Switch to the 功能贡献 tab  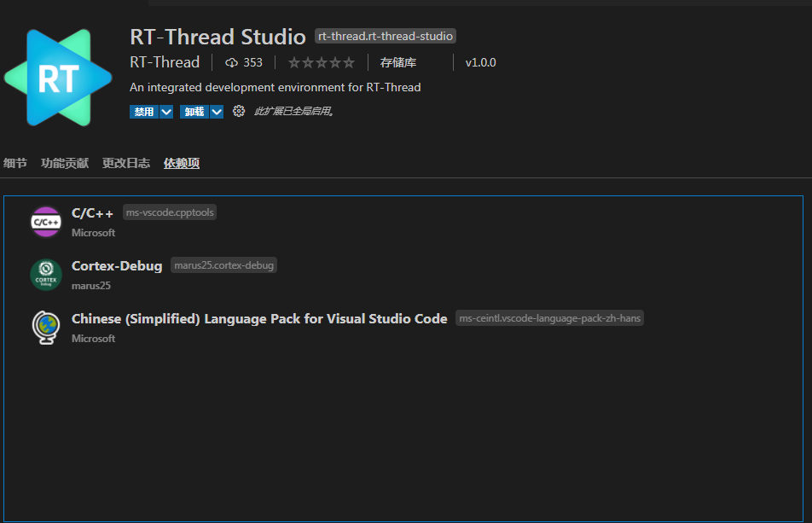click(x=65, y=163)
